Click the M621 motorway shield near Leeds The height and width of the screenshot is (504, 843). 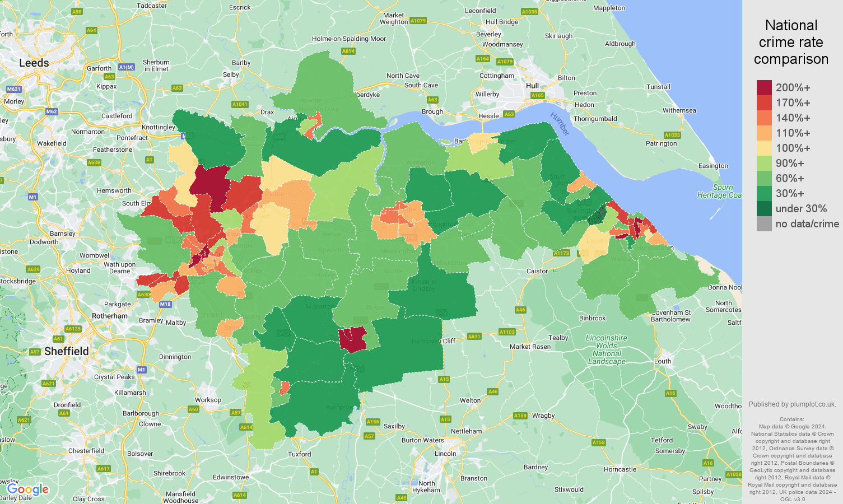(14, 89)
